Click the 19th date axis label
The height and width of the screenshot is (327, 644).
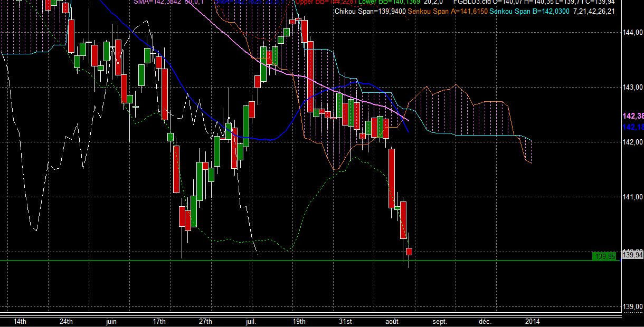click(299, 321)
